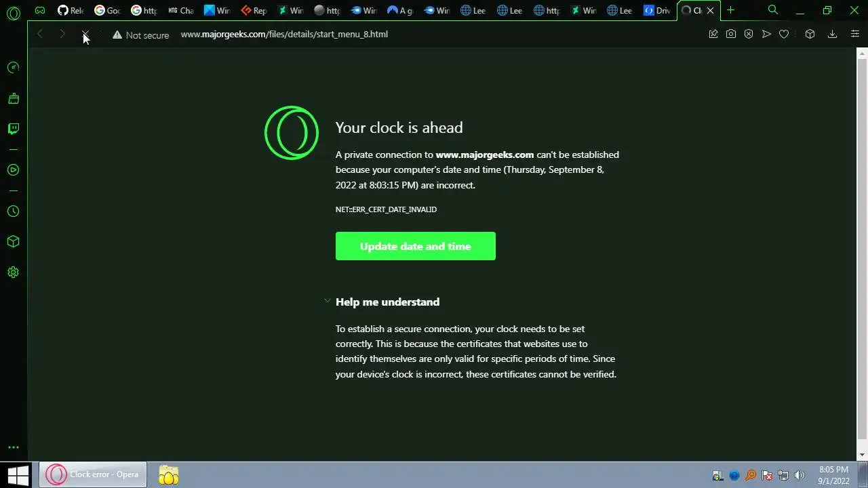Open the ad blocker shield icon
Screen dimensions: 868x488
pos(749,34)
